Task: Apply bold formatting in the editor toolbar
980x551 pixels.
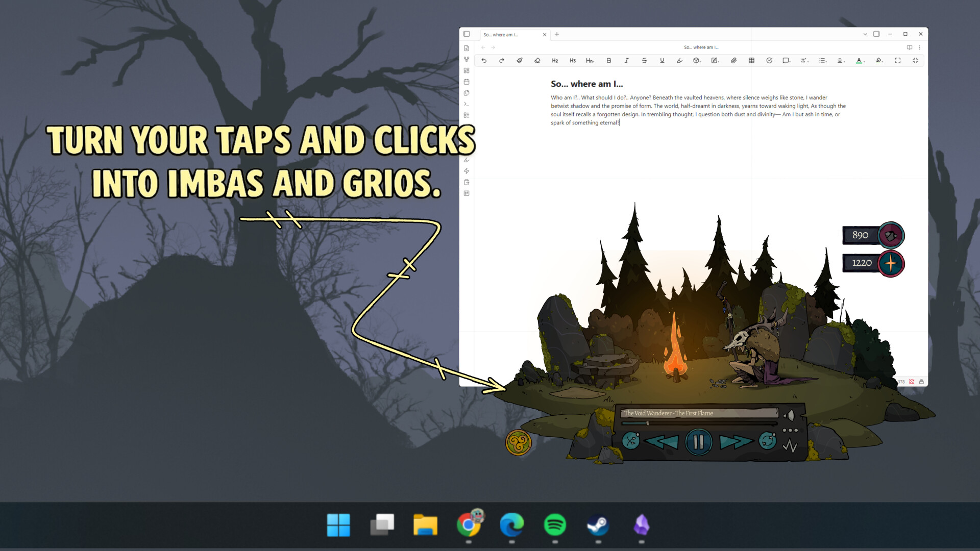Action: click(x=608, y=60)
